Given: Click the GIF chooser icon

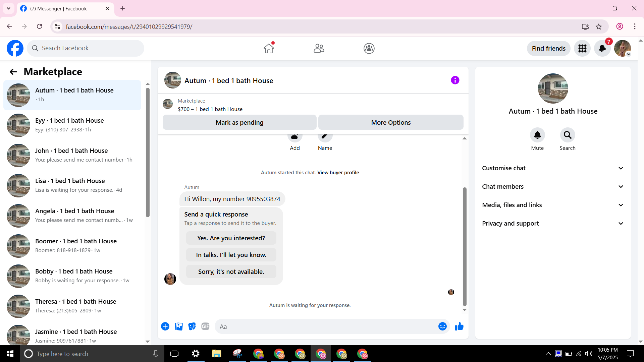Looking at the screenshot, I should [x=205, y=326].
